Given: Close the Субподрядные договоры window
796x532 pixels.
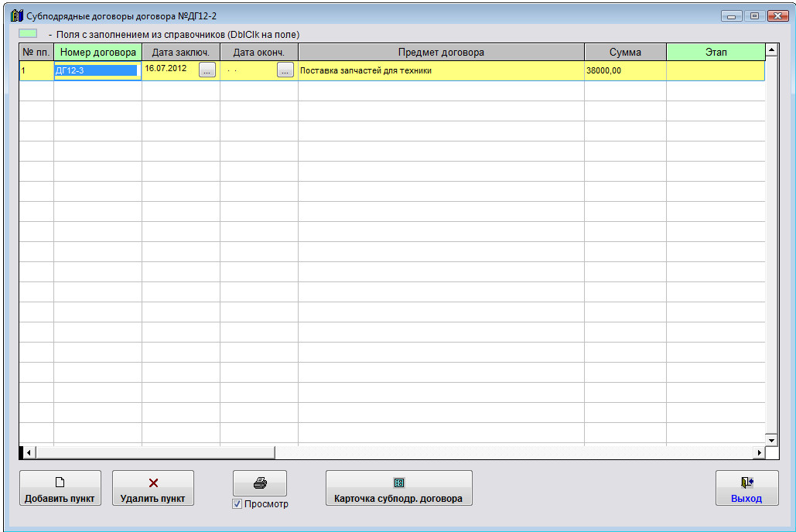Looking at the screenshot, I should click(x=777, y=16).
